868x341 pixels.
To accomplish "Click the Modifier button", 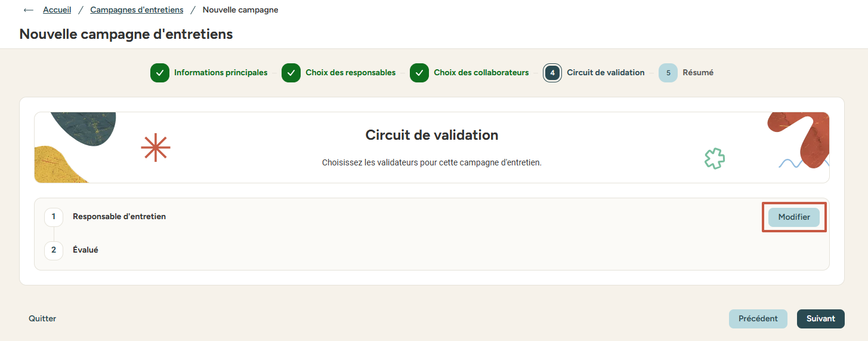I will [794, 217].
